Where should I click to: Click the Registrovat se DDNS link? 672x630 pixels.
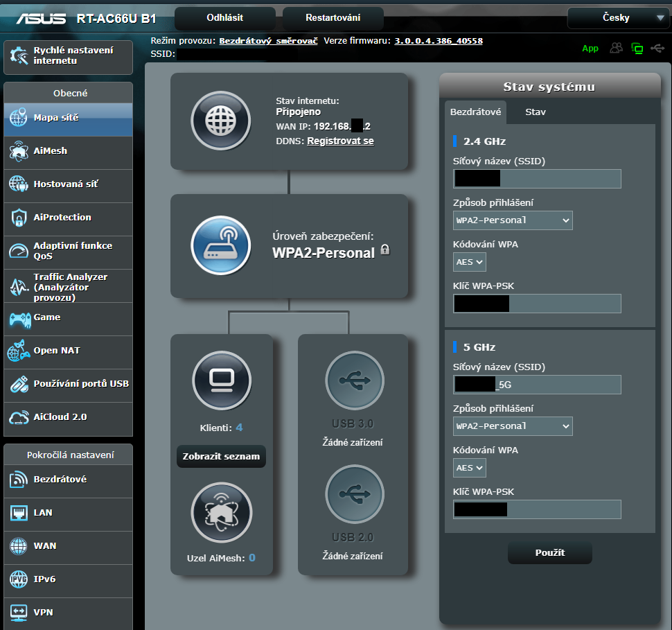pyautogui.click(x=340, y=141)
